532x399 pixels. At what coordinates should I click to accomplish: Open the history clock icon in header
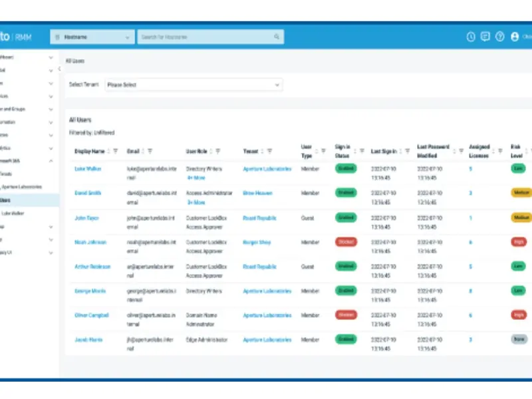tap(471, 37)
